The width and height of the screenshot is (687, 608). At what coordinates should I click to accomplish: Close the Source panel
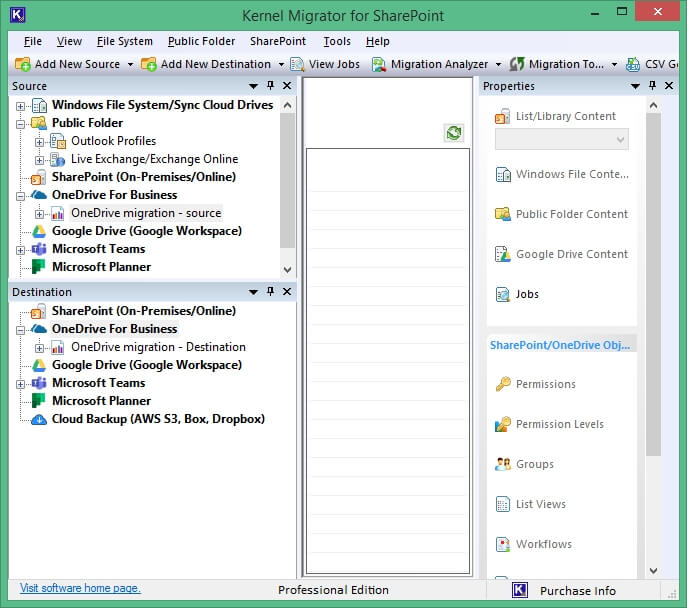pos(287,85)
